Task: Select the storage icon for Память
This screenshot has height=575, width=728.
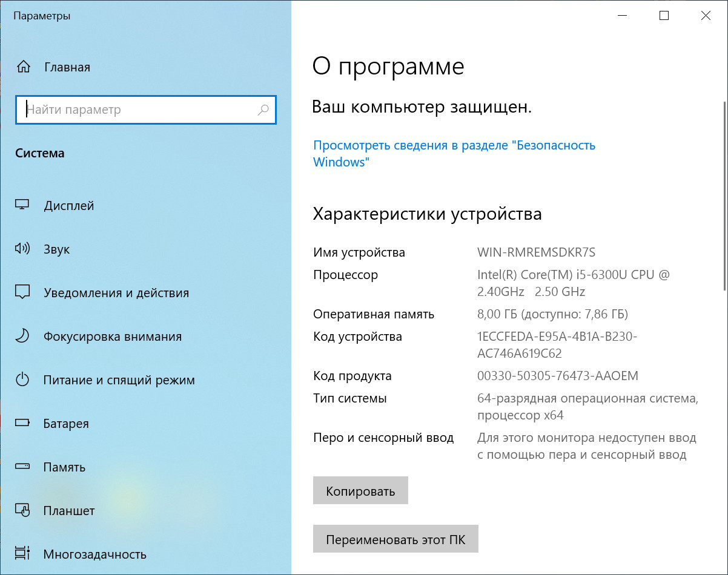Action: pos(22,467)
